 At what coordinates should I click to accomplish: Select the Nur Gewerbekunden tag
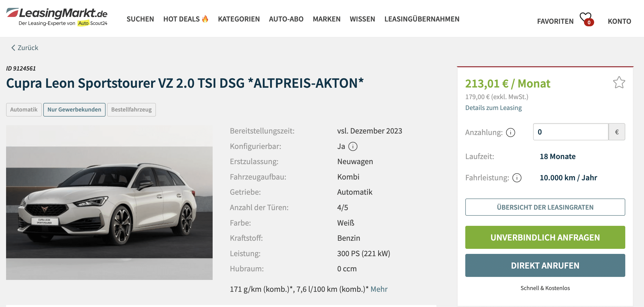(74, 109)
